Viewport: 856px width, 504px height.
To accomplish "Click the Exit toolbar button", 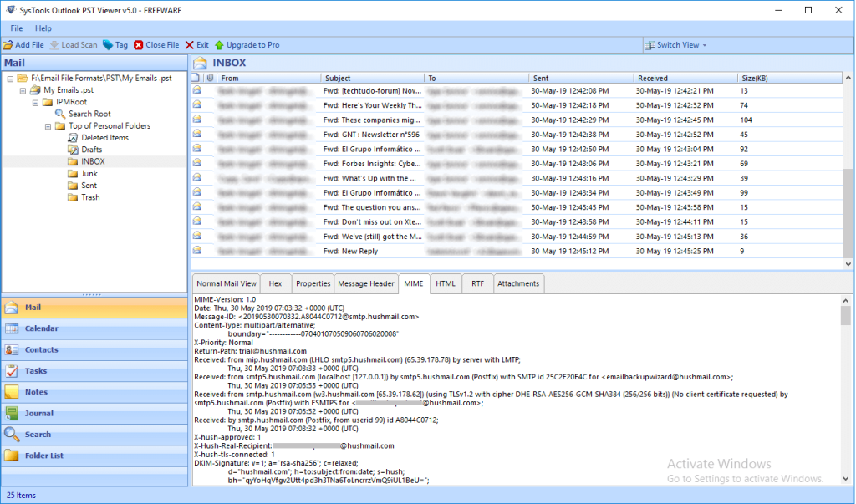I will (x=196, y=45).
